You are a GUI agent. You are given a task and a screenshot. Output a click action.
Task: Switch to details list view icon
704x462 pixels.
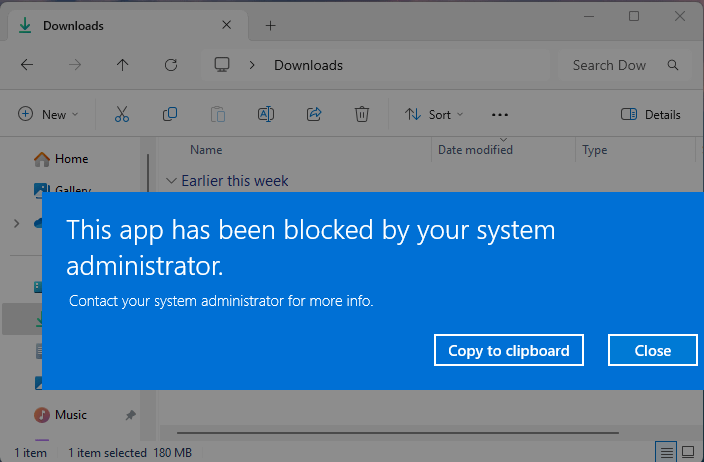pyautogui.click(x=666, y=452)
